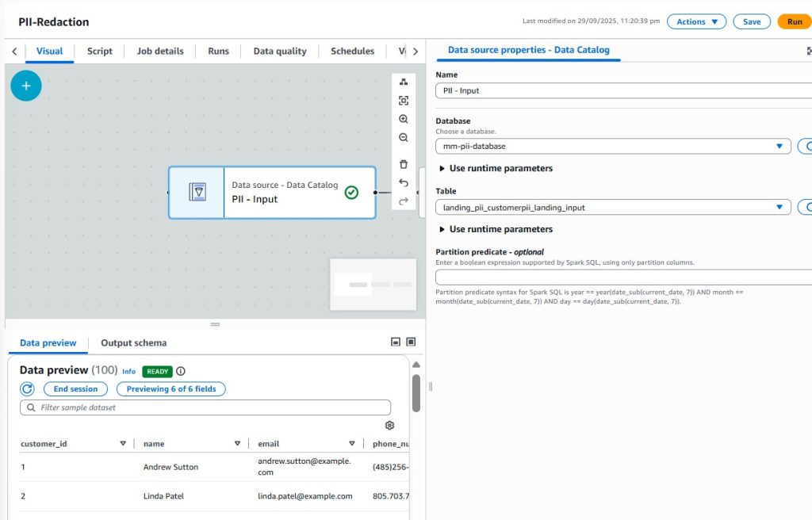The width and height of the screenshot is (812, 520).
Task: Delete the selected node with trash icon
Action: point(404,164)
